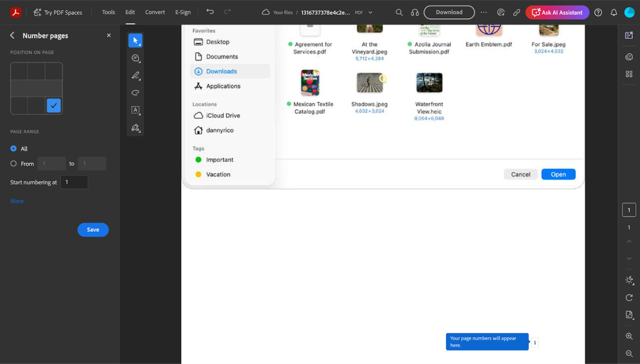Image resolution: width=640 pixels, height=364 pixels.
Task: Zoom in using the magnifier plus icon
Action: point(629,336)
